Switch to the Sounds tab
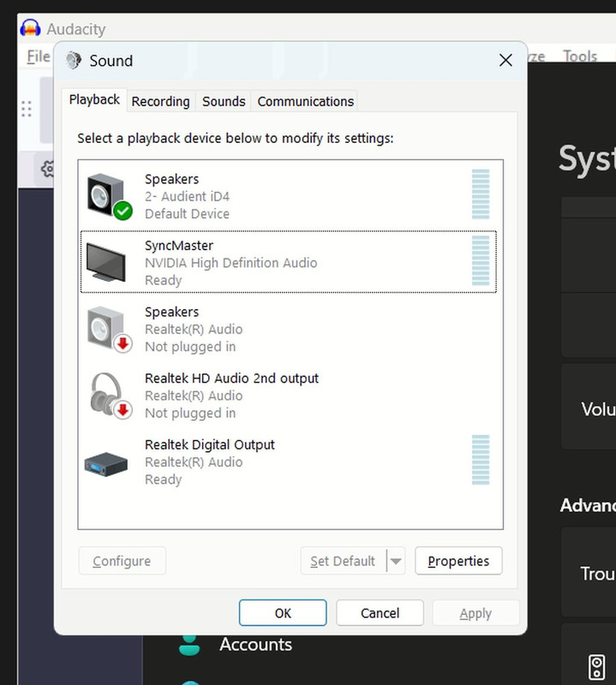616x685 pixels. coord(224,101)
